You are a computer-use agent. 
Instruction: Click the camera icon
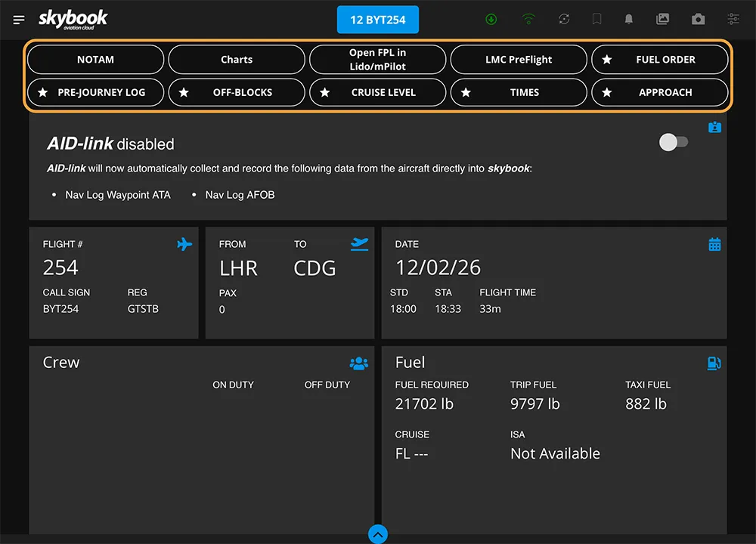(698, 20)
